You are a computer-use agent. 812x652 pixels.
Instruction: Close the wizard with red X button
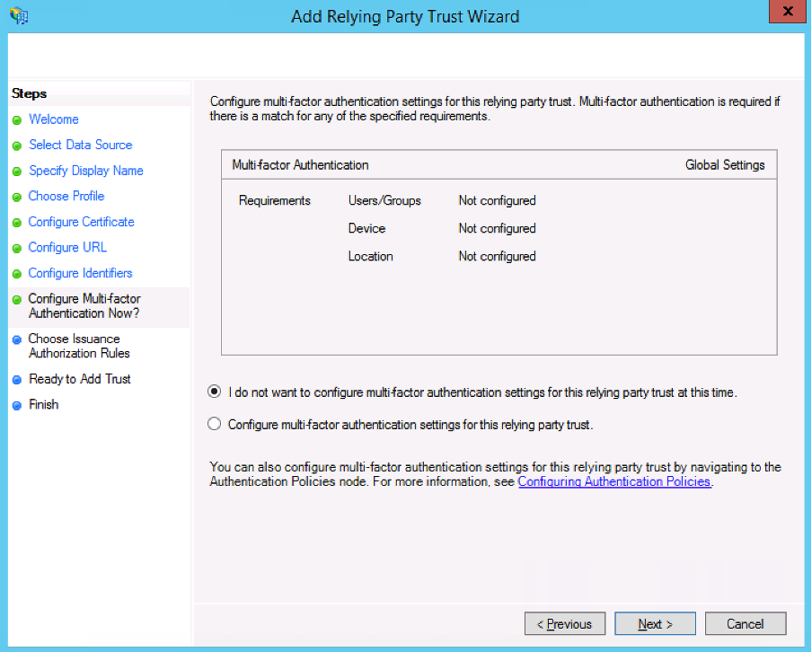tap(788, 13)
